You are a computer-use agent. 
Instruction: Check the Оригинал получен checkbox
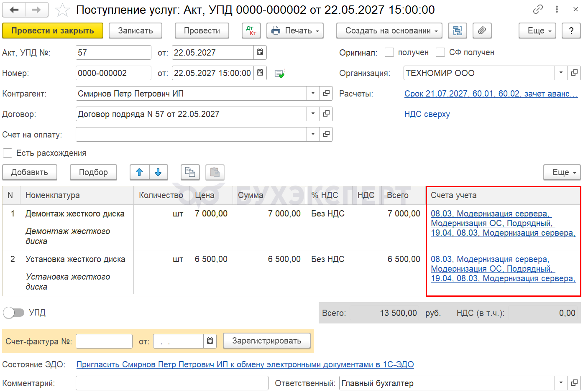(x=389, y=52)
